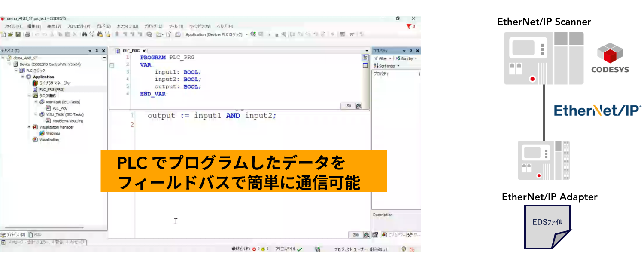This screenshot has width=644, height=258.
Task: Switch to the デバイス (D) bottom tab
Action: (13, 235)
